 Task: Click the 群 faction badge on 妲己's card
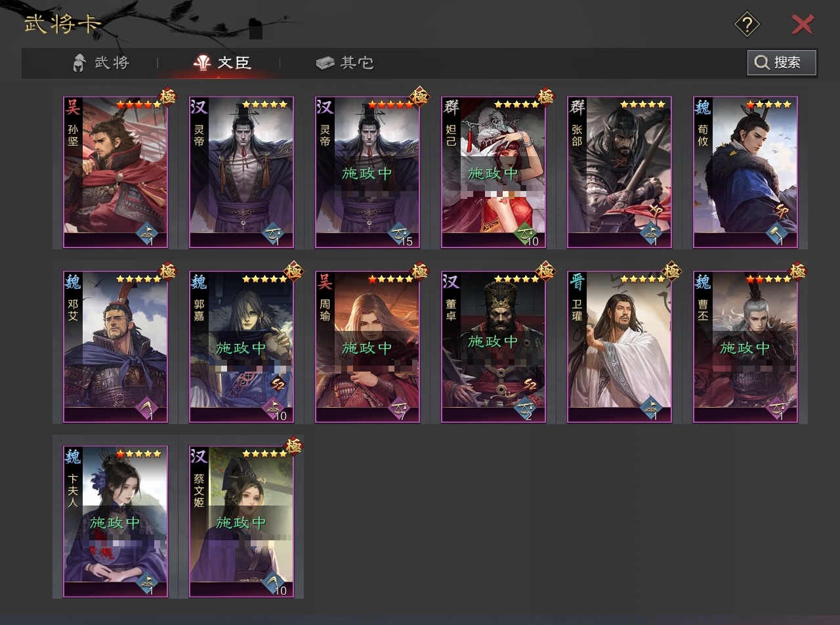click(451, 107)
